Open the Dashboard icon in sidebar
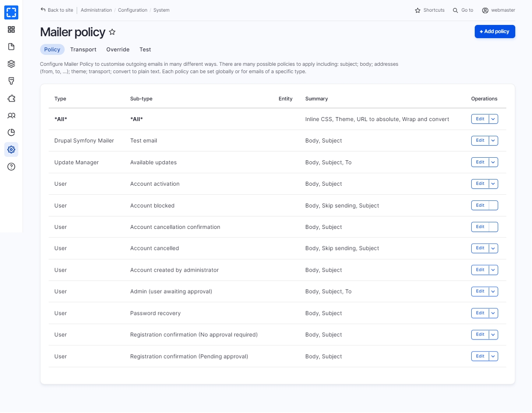This screenshot has height=413, width=532. pos(11,30)
